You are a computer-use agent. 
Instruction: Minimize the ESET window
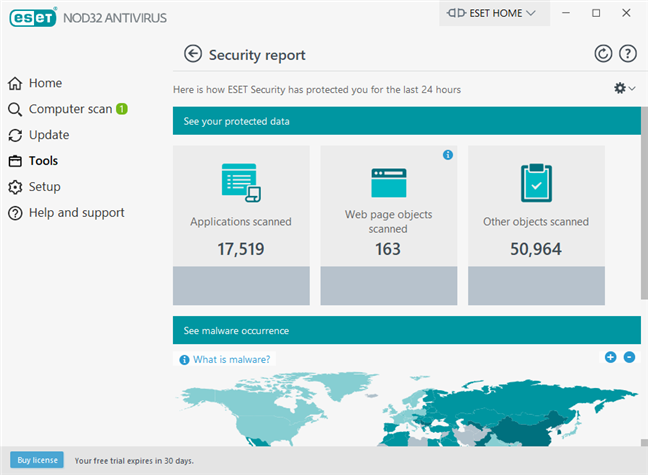click(566, 13)
